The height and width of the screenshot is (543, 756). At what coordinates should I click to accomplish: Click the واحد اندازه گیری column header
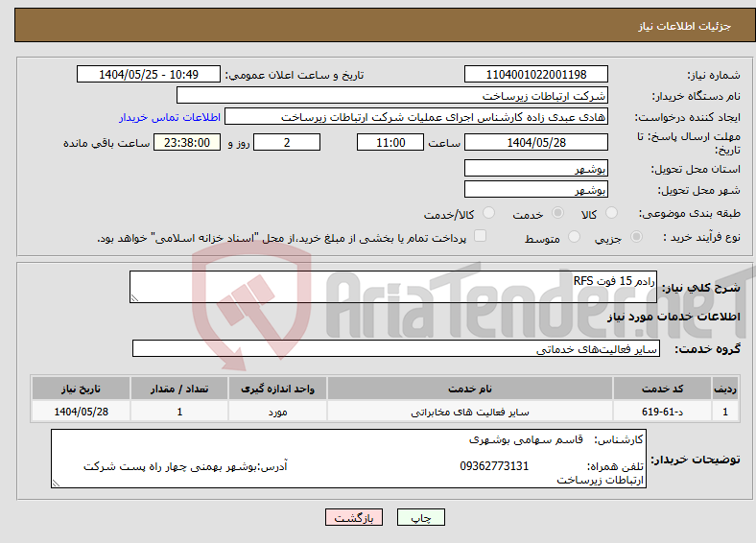coord(277,389)
